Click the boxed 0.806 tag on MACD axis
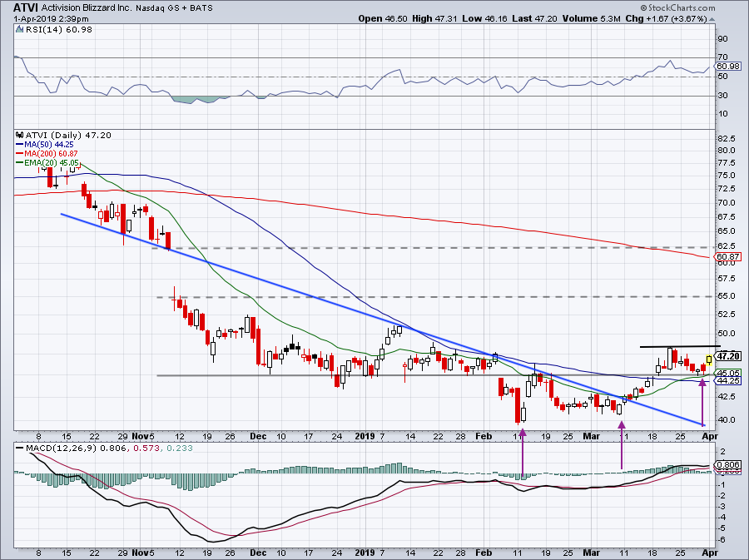This screenshot has height=560, width=749. (x=728, y=465)
